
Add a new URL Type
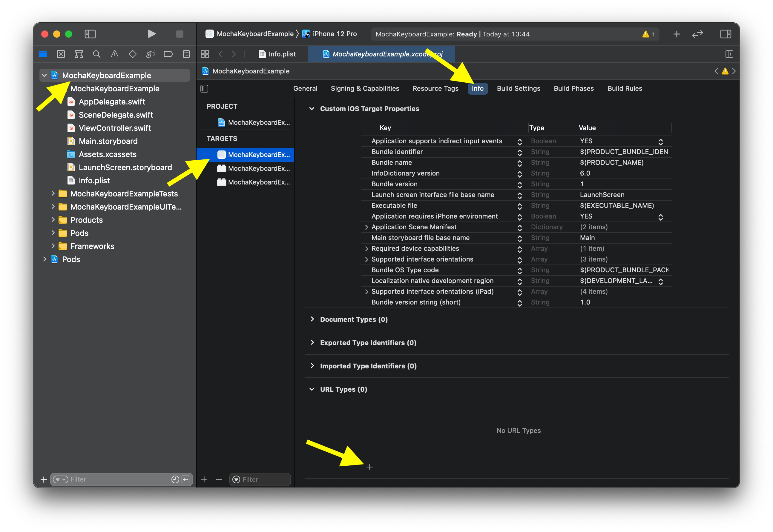click(369, 467)
